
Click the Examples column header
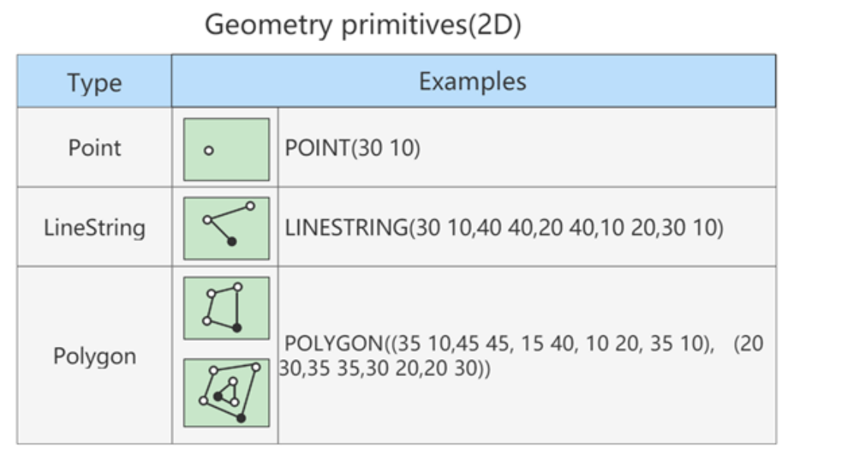(x=474, y=81)
